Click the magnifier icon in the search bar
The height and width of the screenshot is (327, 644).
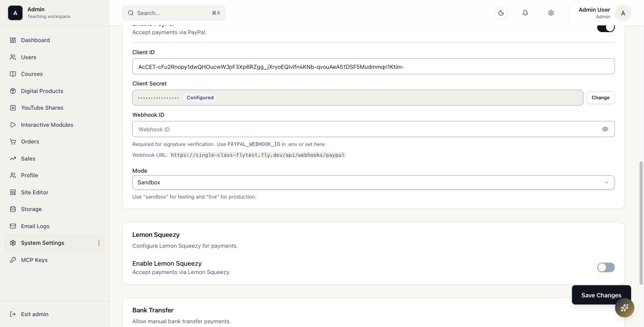point(131,13)
